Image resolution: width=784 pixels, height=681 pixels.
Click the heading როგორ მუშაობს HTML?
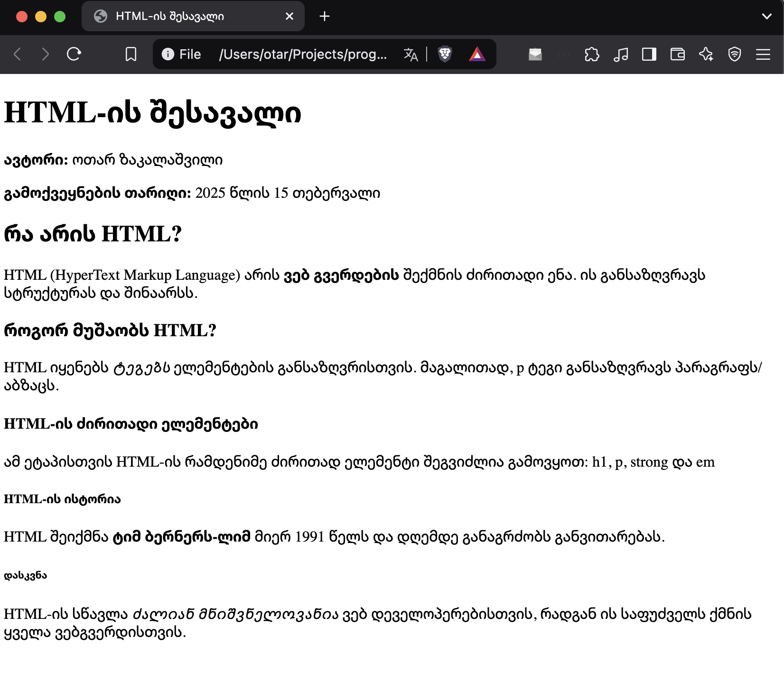[x=110, y=331]
